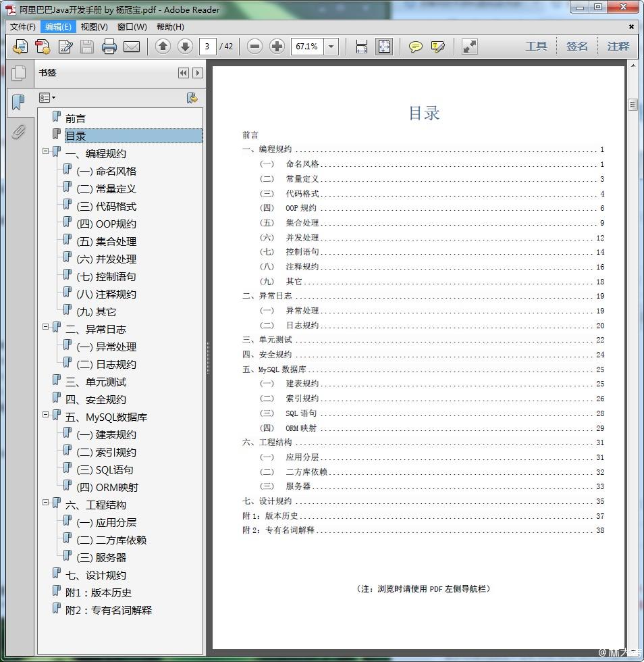
Task: Jump to (一) 建表规约 bookmark
Action: click(107, 435)
